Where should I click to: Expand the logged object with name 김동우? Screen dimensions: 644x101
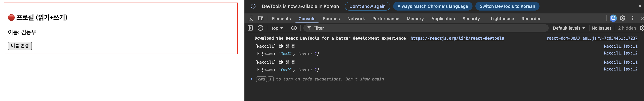[x=258, y=70]
